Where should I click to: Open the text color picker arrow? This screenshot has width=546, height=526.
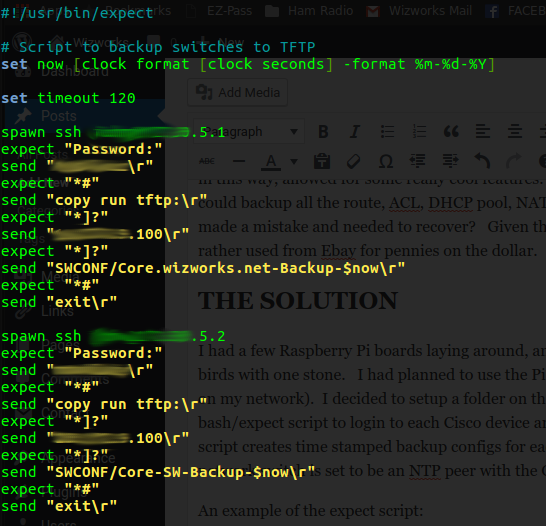294,162
